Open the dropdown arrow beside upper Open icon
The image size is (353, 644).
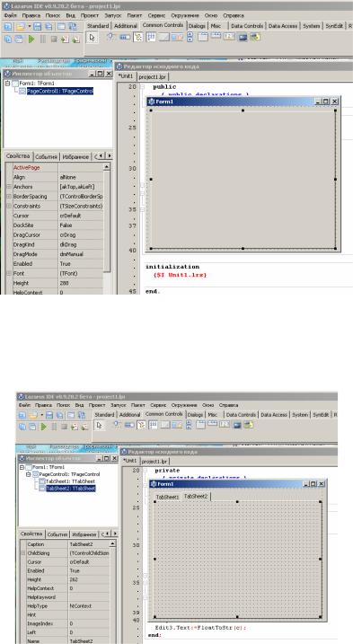pyautogui.click(x=29, y=27)
